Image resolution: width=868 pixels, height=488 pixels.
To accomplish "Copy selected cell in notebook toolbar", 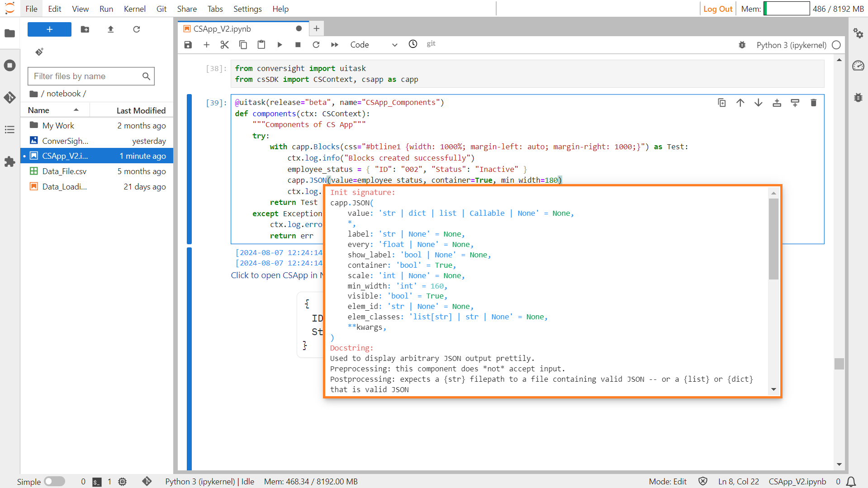I will point(243,45).
